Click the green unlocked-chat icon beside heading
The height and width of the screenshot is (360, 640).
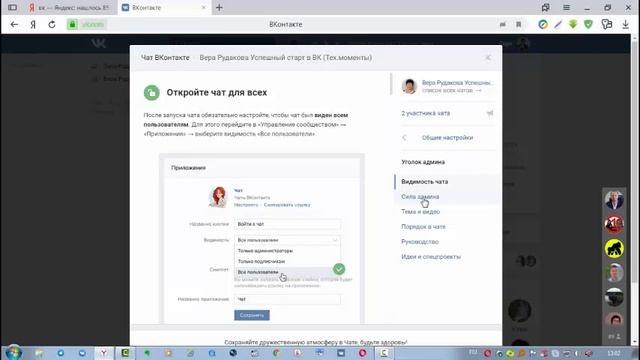tap(151, 93)
